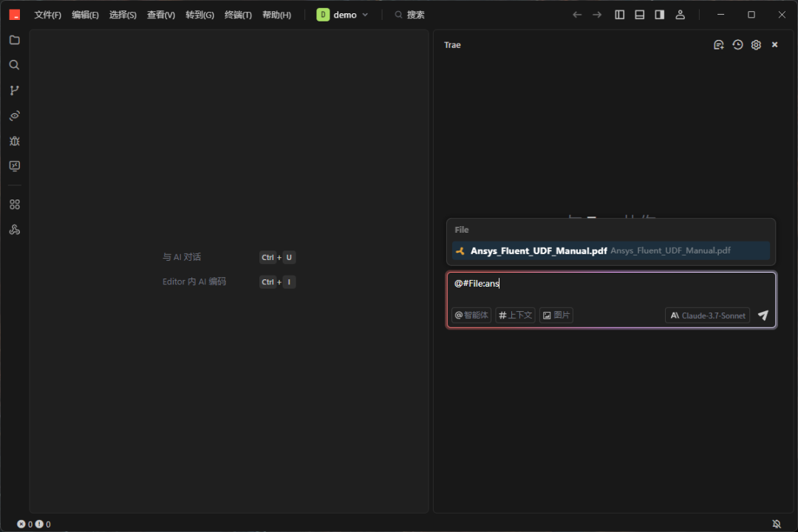
Task: Click the @智能体 agent button
Action: (471, 316)
